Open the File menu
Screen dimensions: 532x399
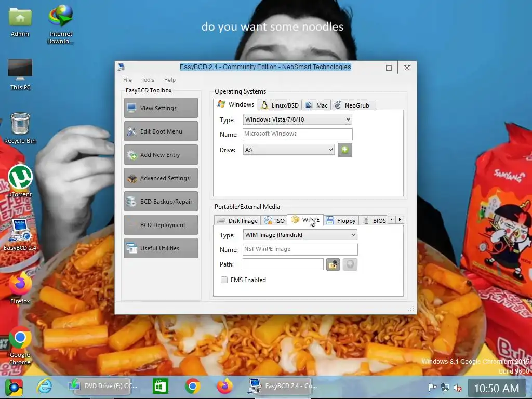(128, 79)
